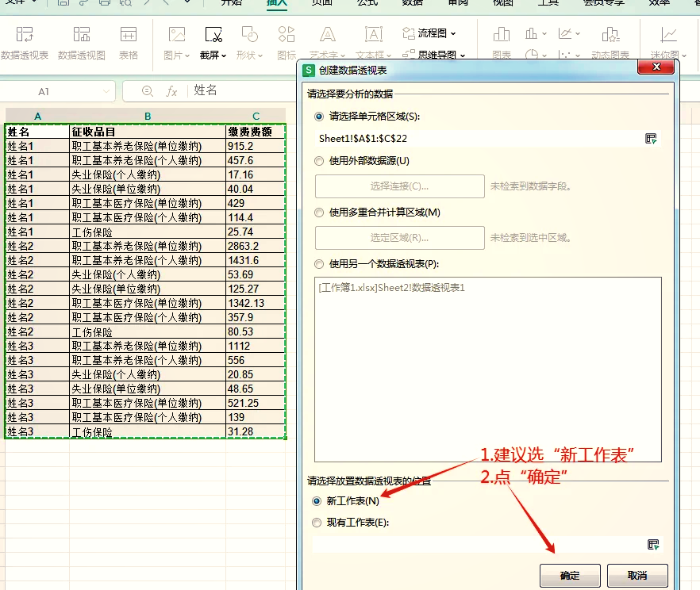This screenshot has width=700, height=590.
Task: Click cell with value 1342.13
Action: [x=256, y=303]
